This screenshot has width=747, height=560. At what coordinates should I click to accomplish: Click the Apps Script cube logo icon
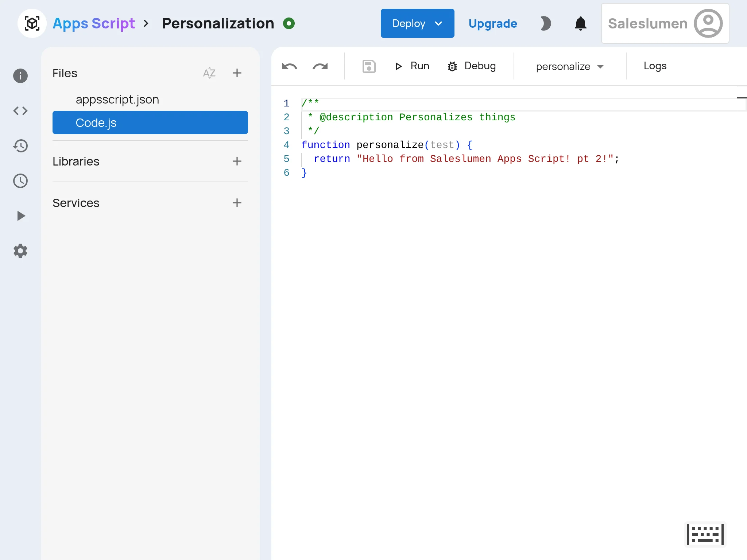(x=32, y=24)
